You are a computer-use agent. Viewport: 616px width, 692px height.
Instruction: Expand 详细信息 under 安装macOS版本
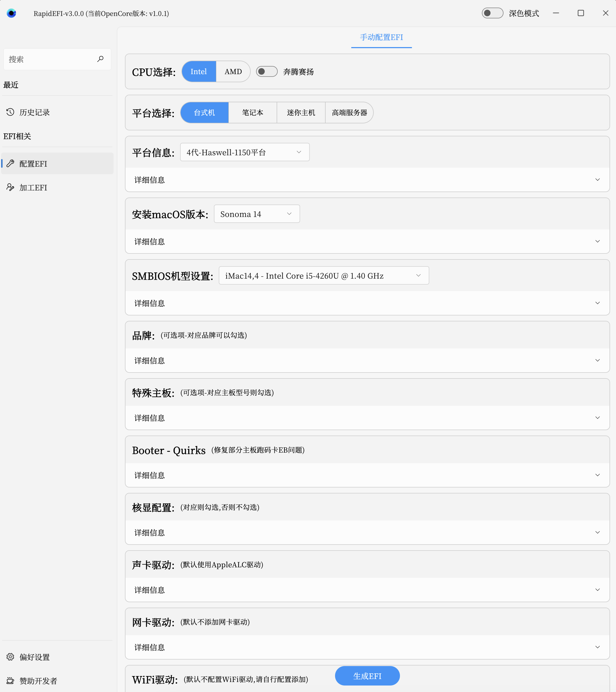pyautogui.click(x=367, y=241)
